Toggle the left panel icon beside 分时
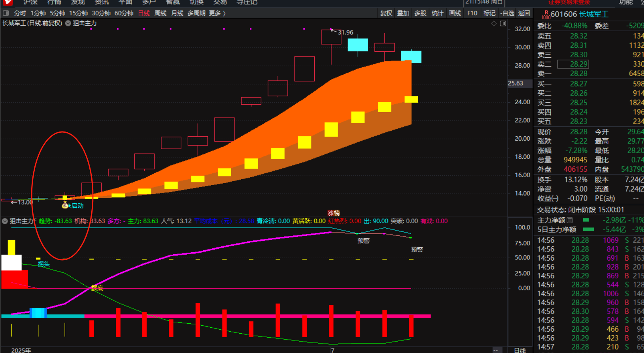 6,13
